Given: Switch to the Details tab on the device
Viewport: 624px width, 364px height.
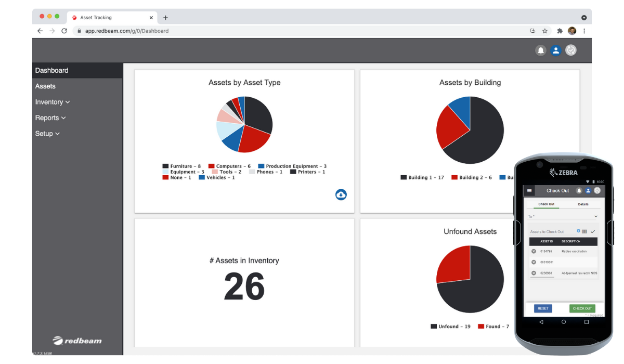Looking at the screenshot, I should (583, 204).
